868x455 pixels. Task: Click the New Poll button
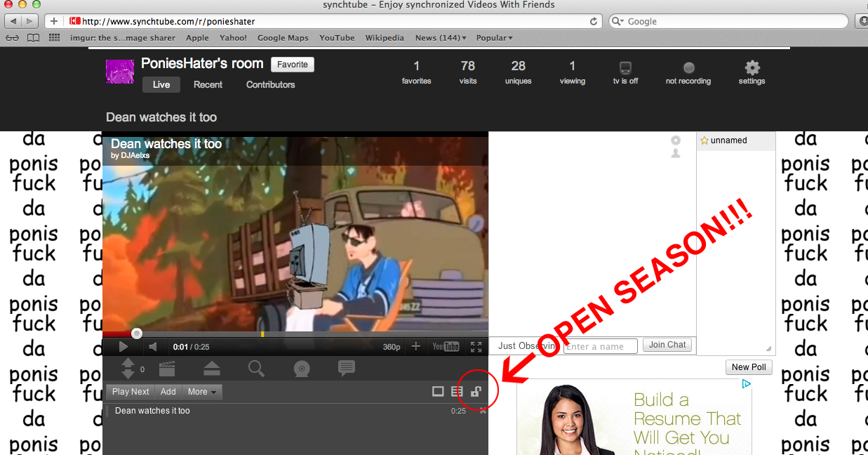point(749,367)
